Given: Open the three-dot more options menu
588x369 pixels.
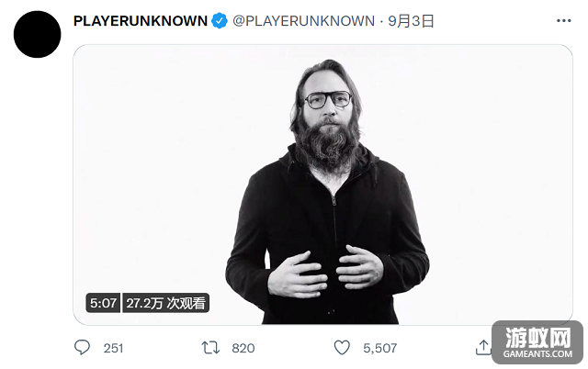Looking at the screenshot, I should tap(563, 20).
